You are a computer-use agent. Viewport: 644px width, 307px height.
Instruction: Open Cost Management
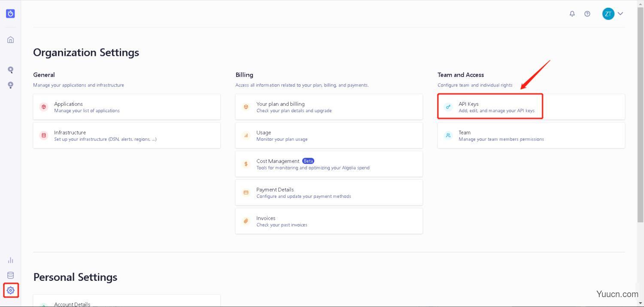coord(329,164)
